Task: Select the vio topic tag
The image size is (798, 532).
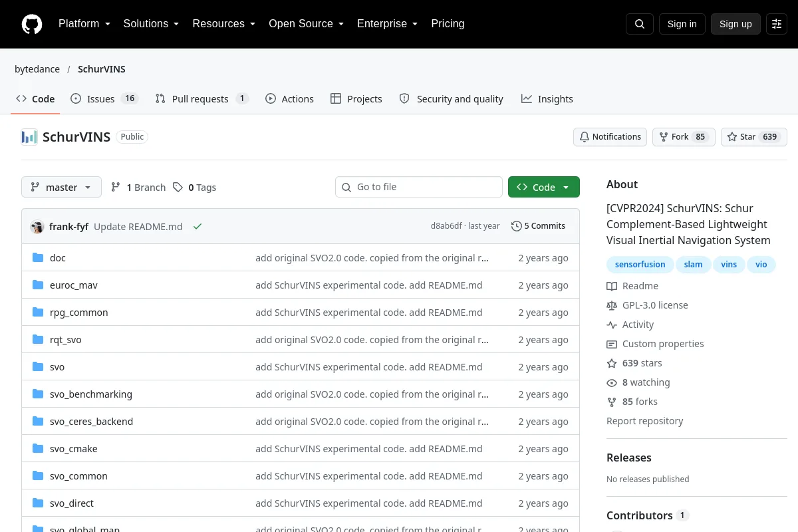Action: pos(761,265)
